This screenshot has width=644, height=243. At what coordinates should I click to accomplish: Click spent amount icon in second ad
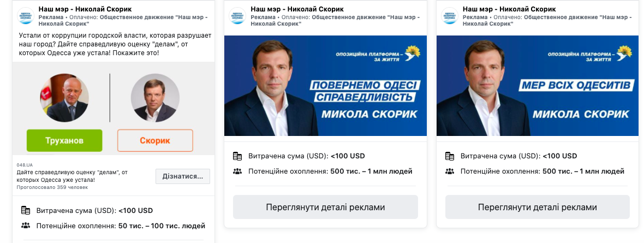point(237,156)
